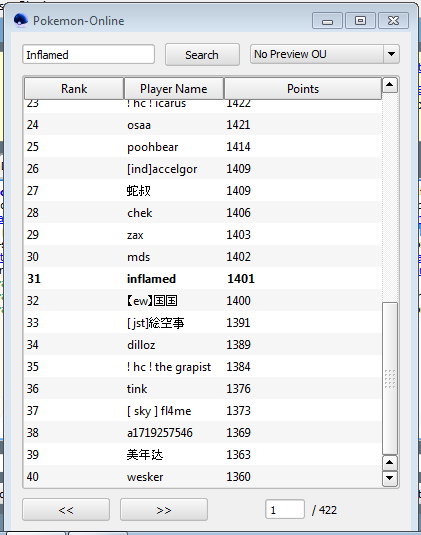The width and height of the screenshot is (421, 535).
Task: Click the second up arrow near scrollbar bottom
Action: click(390, 463)
